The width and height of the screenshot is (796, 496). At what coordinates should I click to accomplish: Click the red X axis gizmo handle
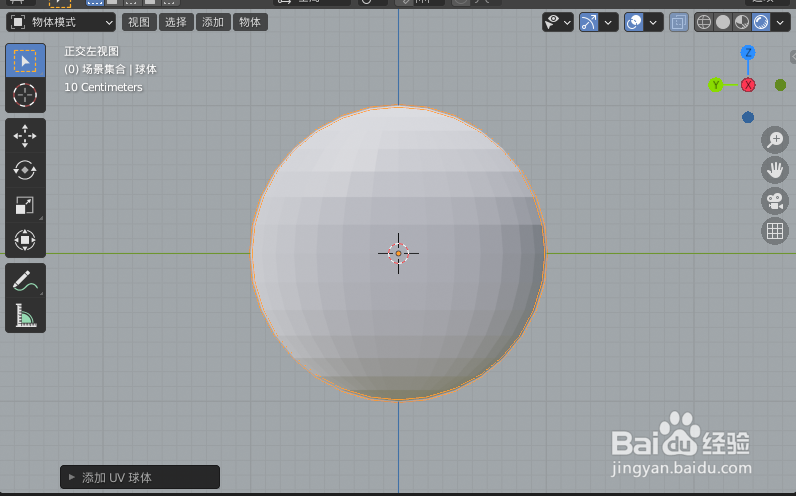(x=748, y=85)
